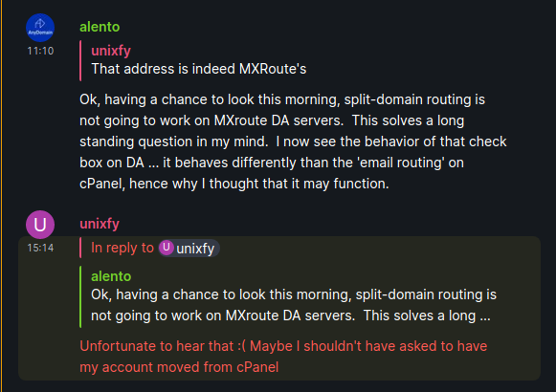
Task: Click the green quote bar beside alento's quote
Action: point(80,296)
